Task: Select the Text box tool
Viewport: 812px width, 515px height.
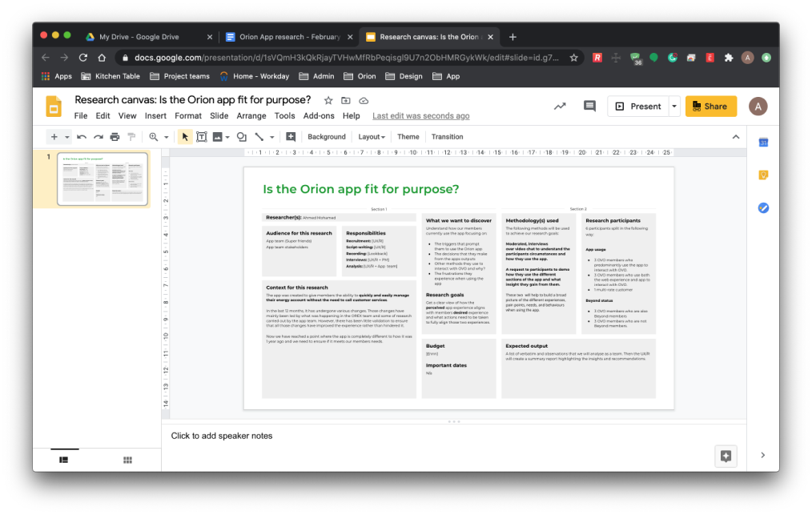Action: coord(201,136)
